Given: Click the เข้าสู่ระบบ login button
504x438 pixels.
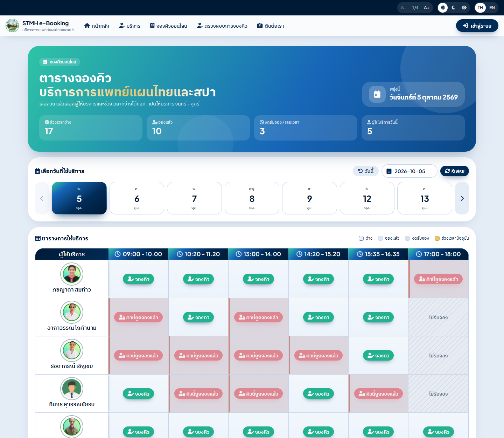Looking at the screenshot, I should coord(477,26).
